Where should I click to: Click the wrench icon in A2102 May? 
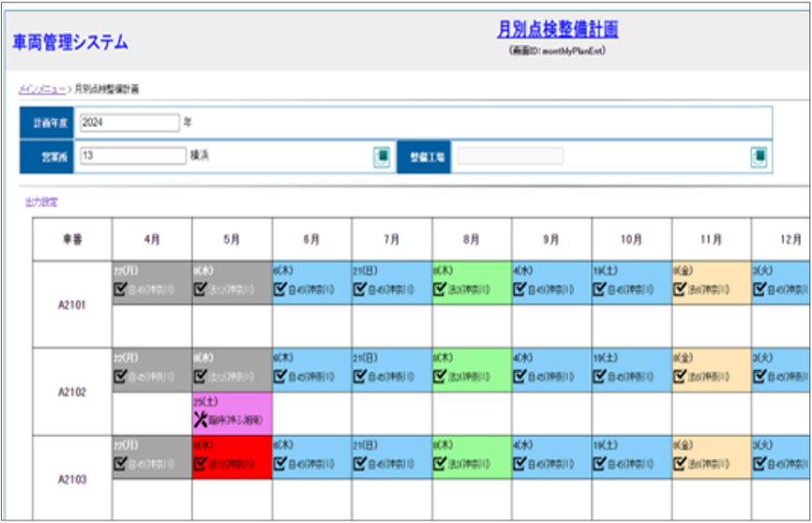click(200, 420)
